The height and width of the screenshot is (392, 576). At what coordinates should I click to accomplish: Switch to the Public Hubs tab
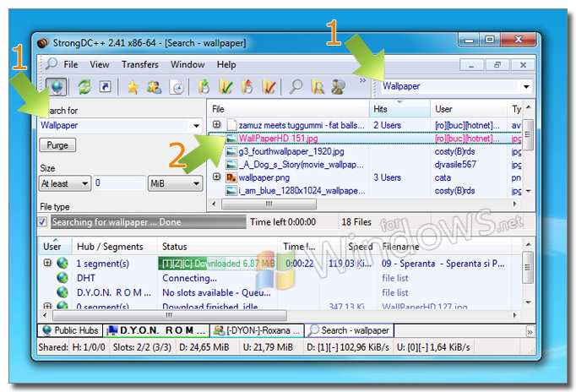pos(70,330)
